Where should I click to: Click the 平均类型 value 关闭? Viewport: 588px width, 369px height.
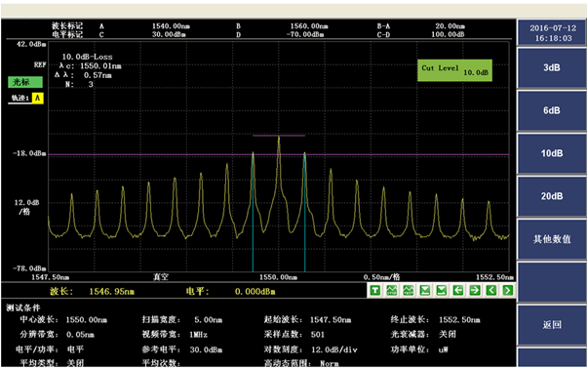click(75, 363)
